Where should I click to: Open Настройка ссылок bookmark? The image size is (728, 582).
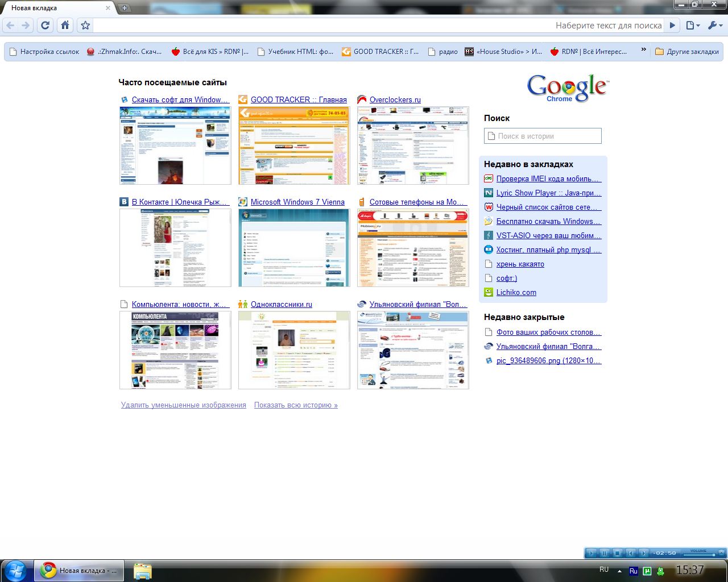(x=44, y=52)
